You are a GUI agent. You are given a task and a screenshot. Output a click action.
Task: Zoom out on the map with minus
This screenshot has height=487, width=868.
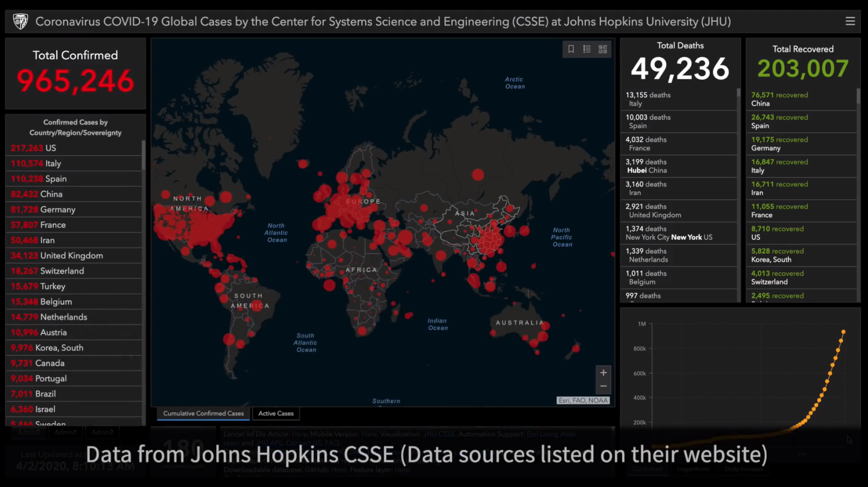click(x=604, y=386)
